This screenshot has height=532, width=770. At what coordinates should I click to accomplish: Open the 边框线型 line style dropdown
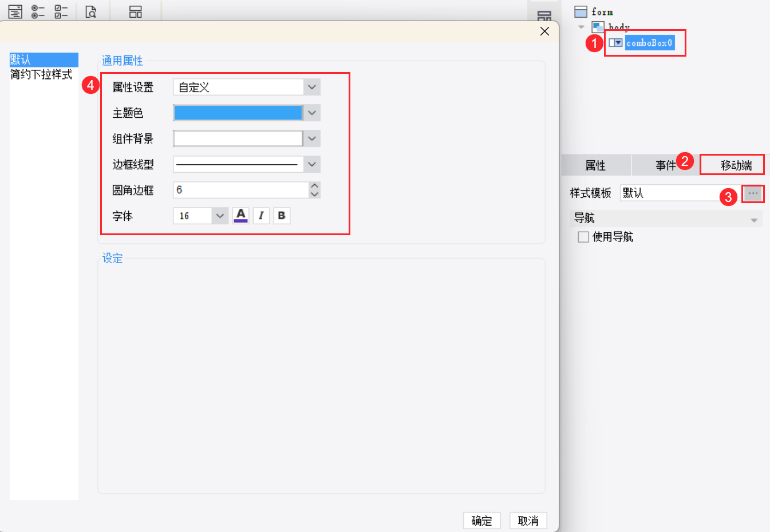tap(311, 164)
